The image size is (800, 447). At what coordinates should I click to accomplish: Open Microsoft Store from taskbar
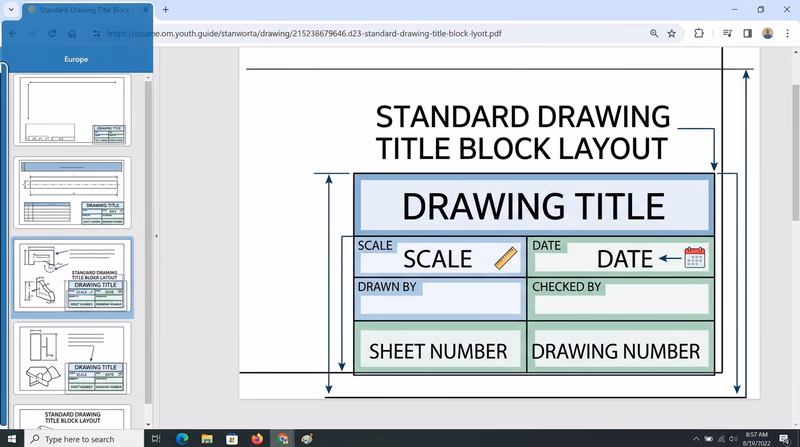[232, 439]
